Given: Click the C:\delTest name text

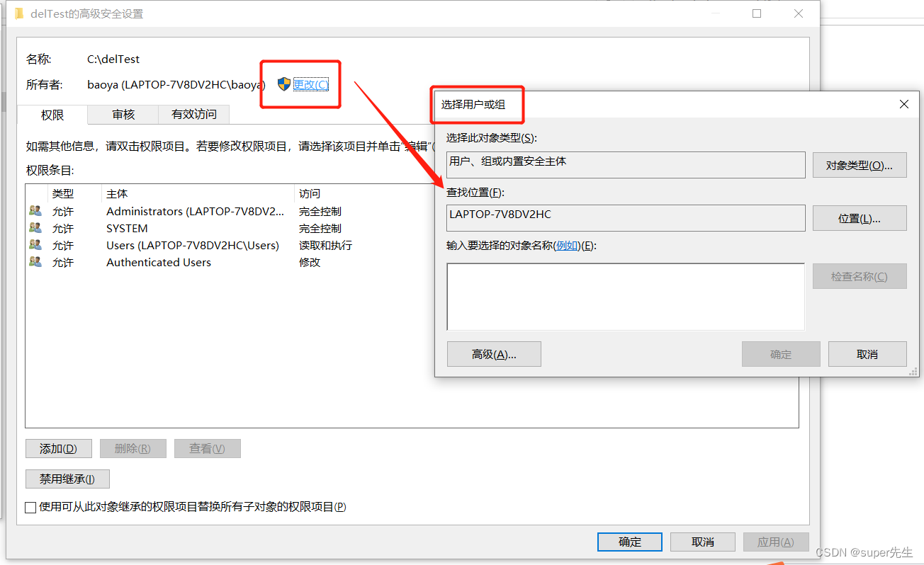Looking at the screenshot, I should [113, 59].
